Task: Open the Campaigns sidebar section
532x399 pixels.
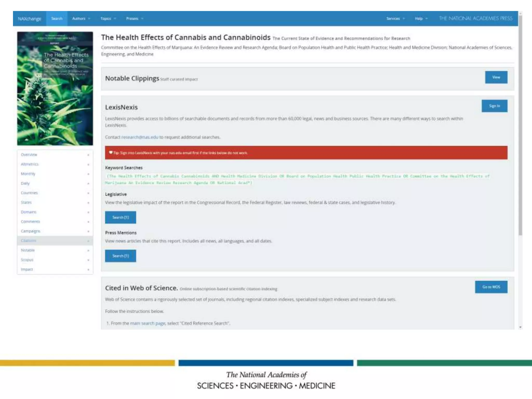Action: coord(31,231)
